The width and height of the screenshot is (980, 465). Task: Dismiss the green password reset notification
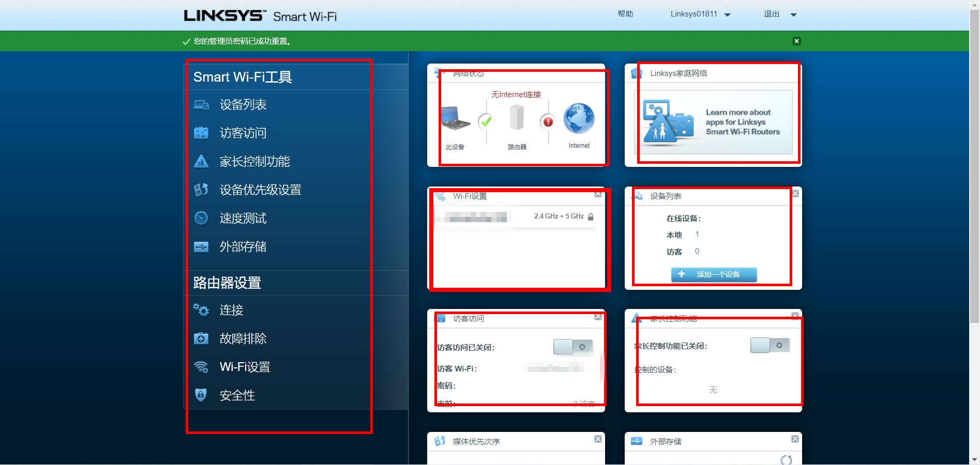point(797,40)
